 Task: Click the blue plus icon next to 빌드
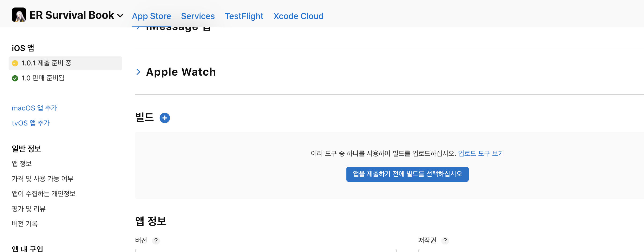point(165,118)
